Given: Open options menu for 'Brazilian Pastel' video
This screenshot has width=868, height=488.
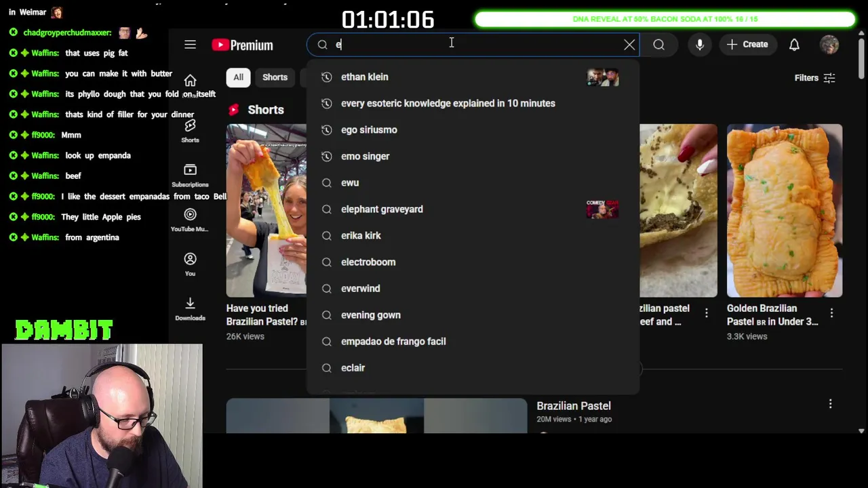Looking at the screenshot, I should click(x=830, y=404).
